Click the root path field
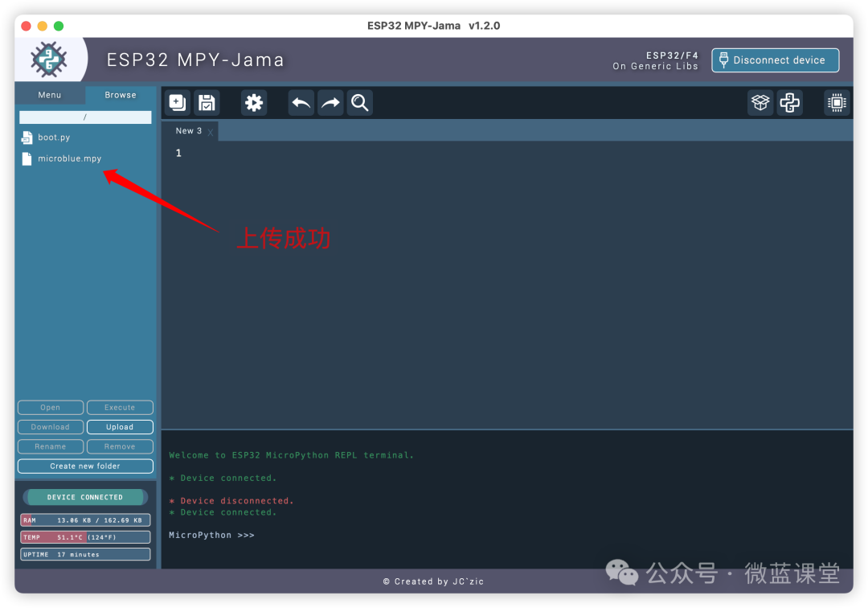Viewport: 868px width, 608px height. [85, 117]
